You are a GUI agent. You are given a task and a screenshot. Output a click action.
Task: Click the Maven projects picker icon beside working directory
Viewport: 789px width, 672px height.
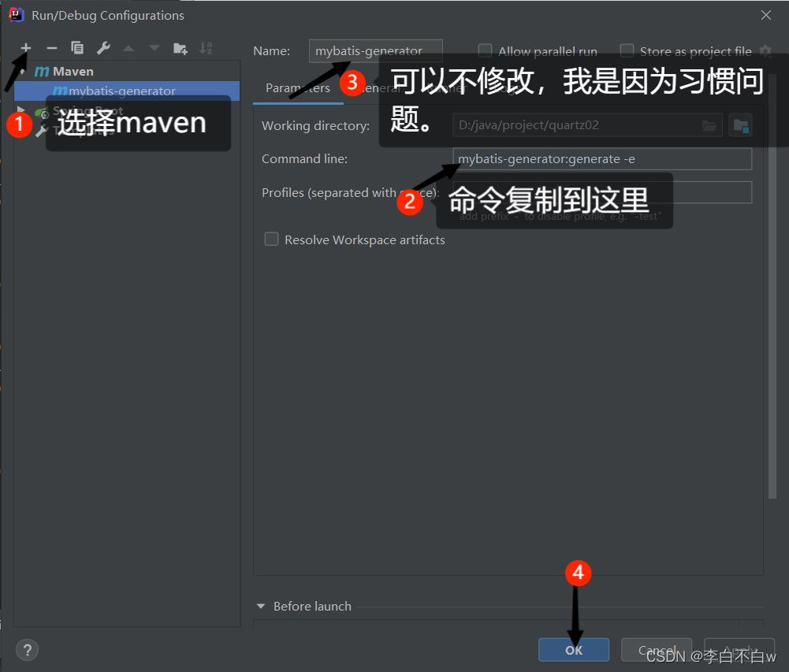click(x=741, y=125)
